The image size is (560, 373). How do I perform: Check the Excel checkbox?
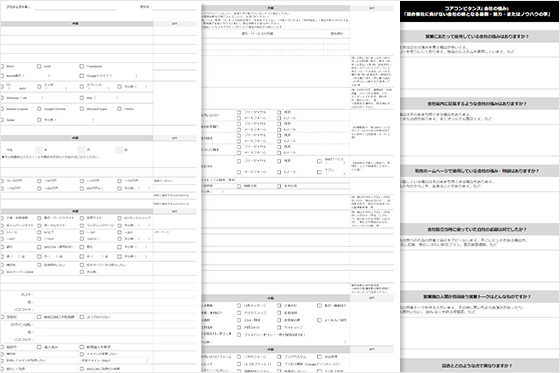click(39, 66)
